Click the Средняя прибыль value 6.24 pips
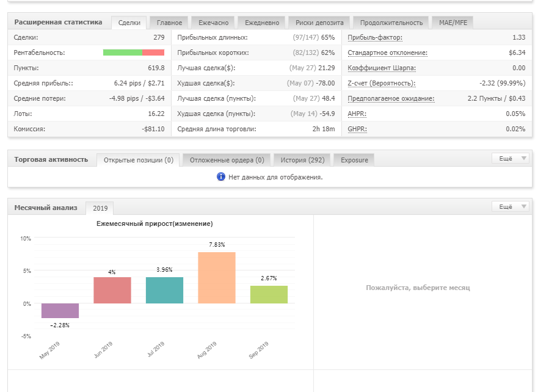Viewport: 538px width, 392px height. coord(128,83)
